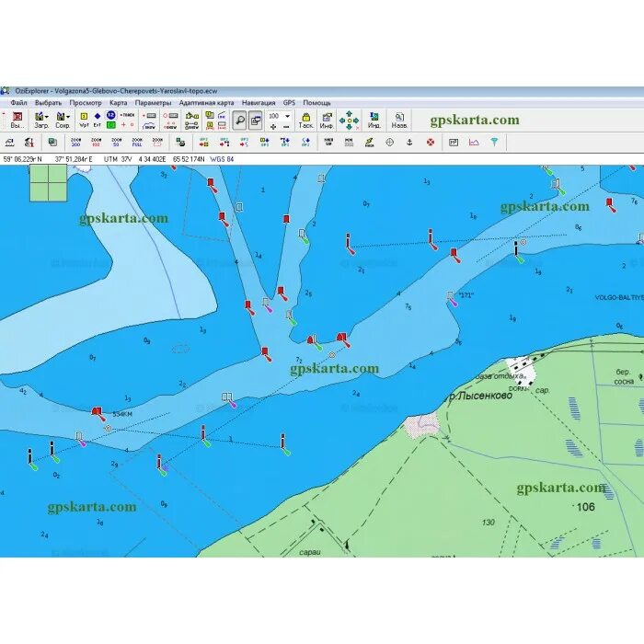
Task: Click the Лысенково village label on map
Action: [485, 396]
